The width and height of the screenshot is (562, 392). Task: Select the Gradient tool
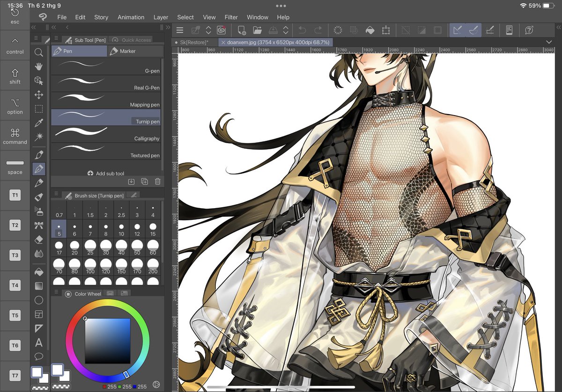pos(39,285)
